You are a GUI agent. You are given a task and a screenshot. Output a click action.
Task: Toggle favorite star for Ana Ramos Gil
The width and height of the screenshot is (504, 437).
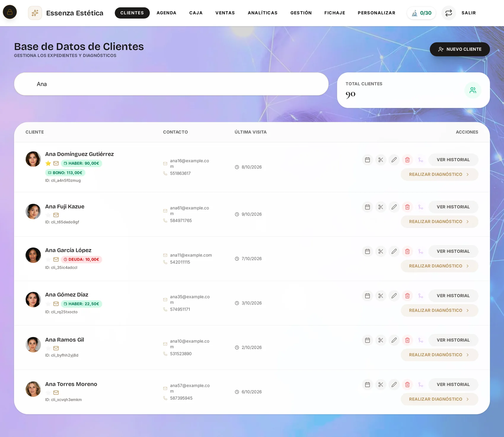[x=48, y=348]
